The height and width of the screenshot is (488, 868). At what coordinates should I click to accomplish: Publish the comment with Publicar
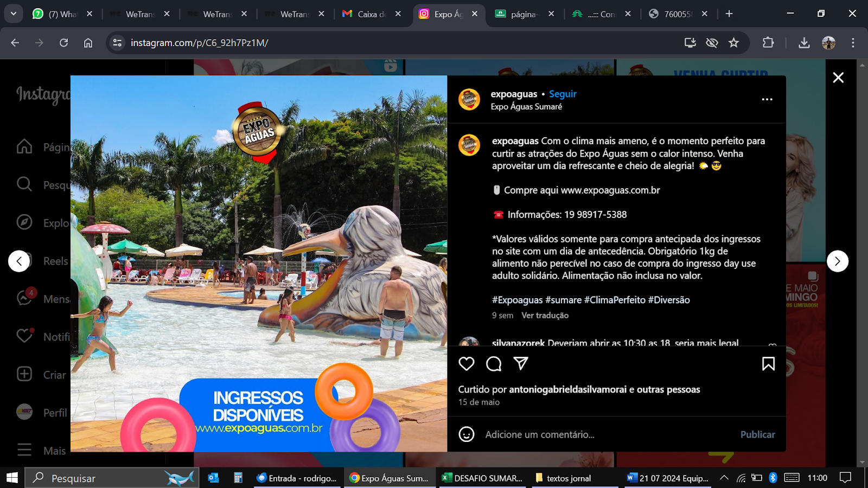(757, 434)
